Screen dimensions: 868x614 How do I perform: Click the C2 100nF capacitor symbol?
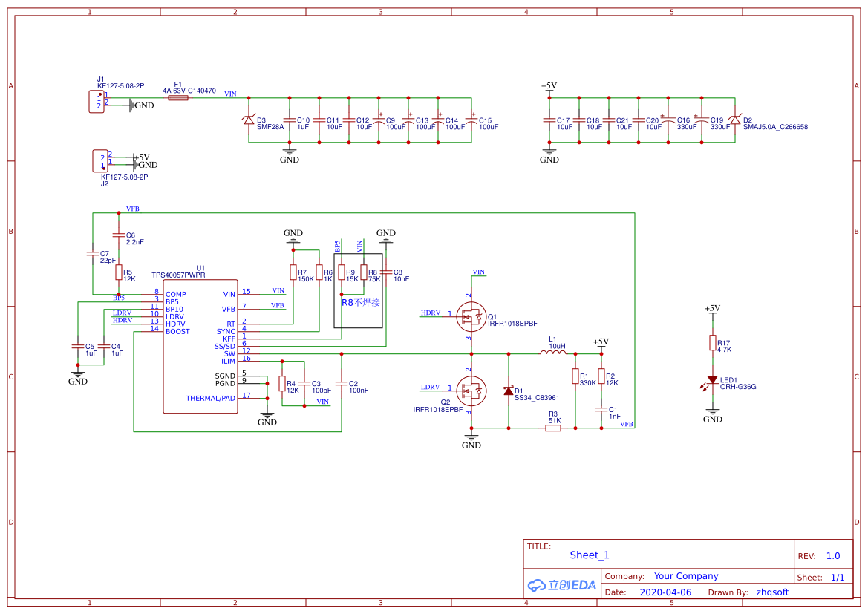(x=341, y=384)
